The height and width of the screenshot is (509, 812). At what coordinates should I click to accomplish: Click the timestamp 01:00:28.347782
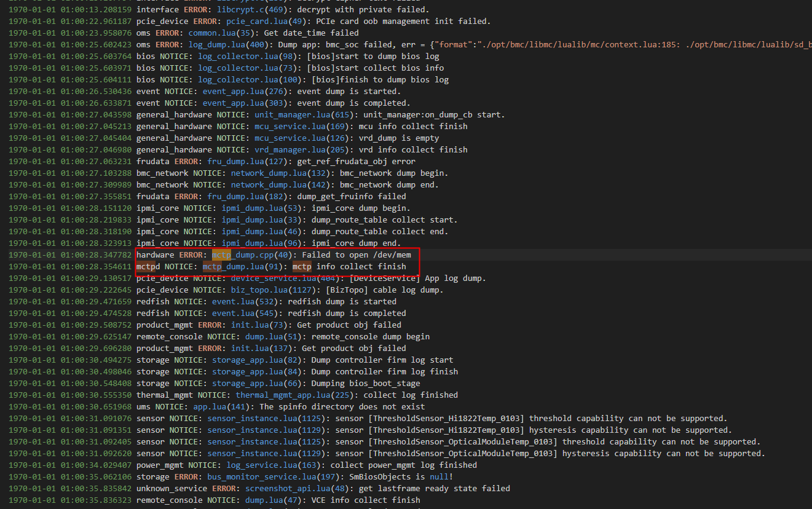pyautogui.click(x=96, y=255)
